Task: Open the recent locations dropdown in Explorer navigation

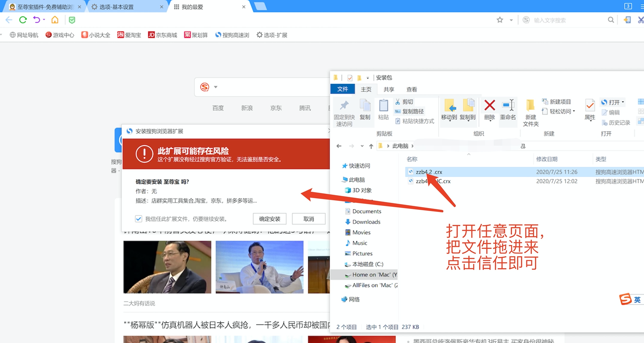Action: 362,147
